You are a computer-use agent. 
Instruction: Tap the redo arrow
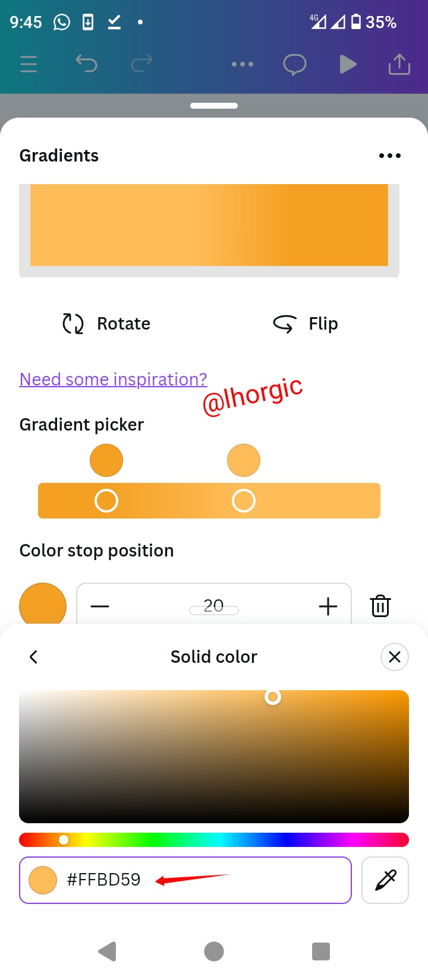pyautogui.click(x=141, y=63)
